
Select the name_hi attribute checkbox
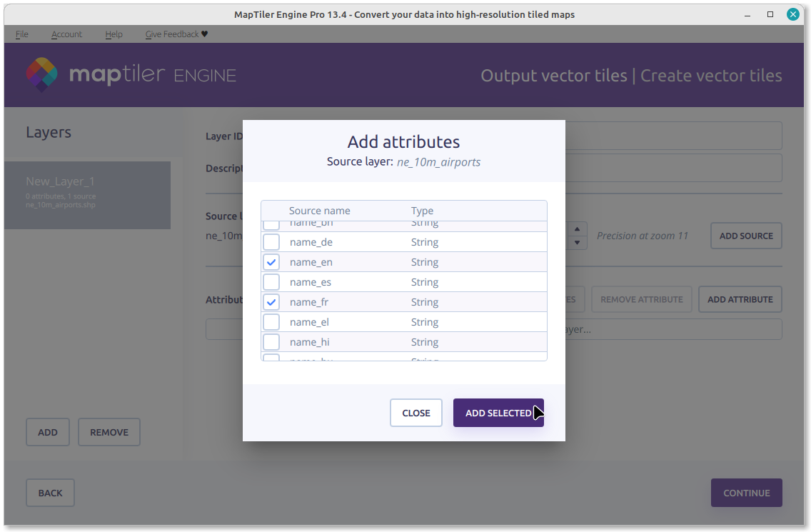(271, 342)
